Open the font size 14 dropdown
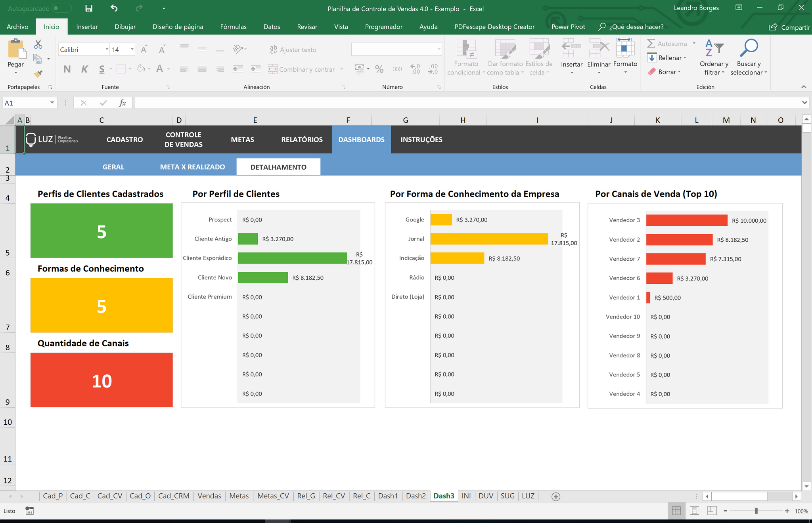 pos(132,50)
